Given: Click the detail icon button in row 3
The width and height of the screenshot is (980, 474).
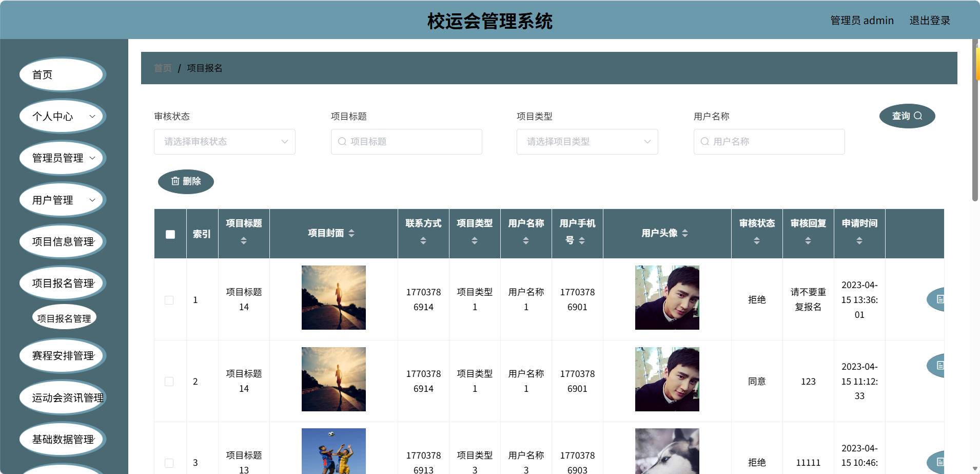Looking at the screenshot, I should (936, 462).
